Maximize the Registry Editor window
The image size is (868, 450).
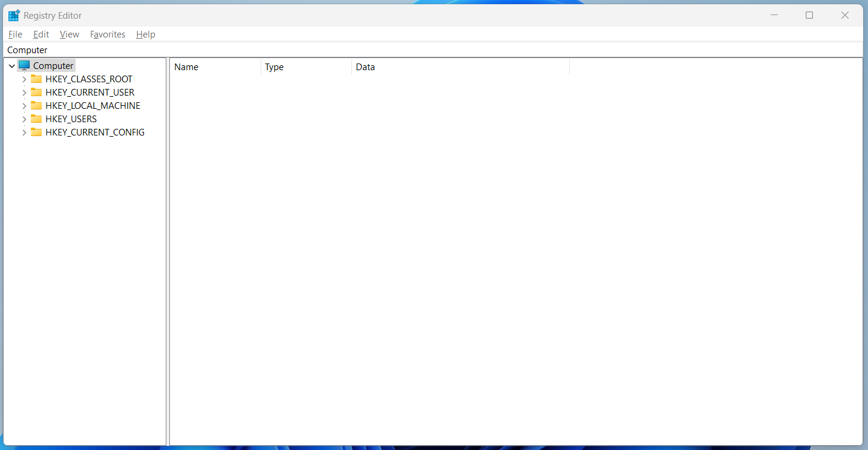(809, 15)
